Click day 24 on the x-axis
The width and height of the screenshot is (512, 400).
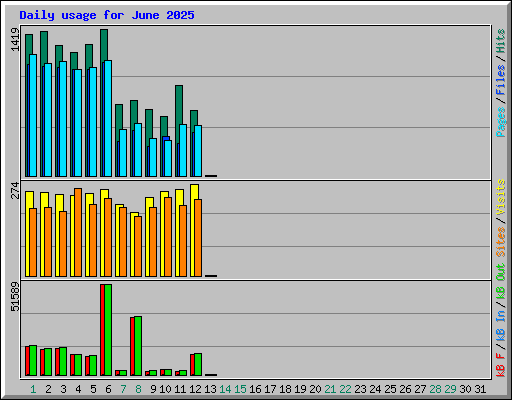click(x=375, y=389)
